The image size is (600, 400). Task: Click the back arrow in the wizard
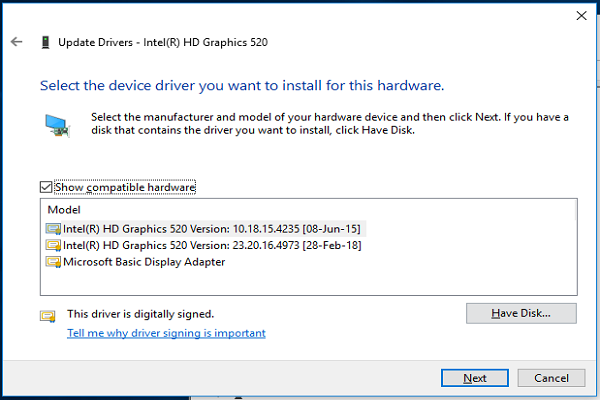pyautogui.click(x=16, y=42)
